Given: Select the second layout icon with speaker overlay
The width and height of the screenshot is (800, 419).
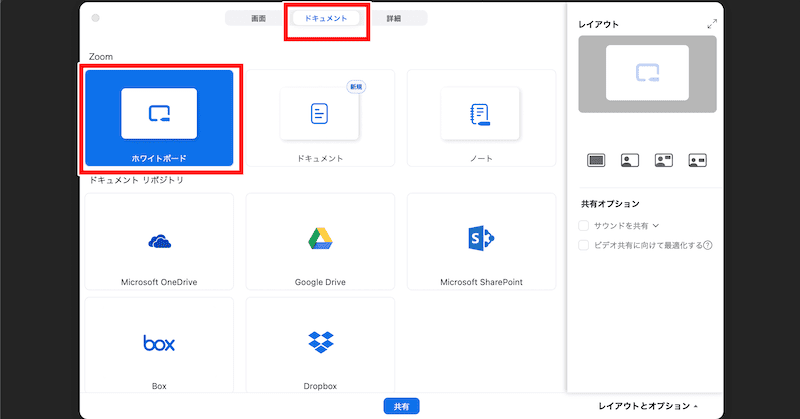Looking at the screenshot, I should click(x=630, y=160).
